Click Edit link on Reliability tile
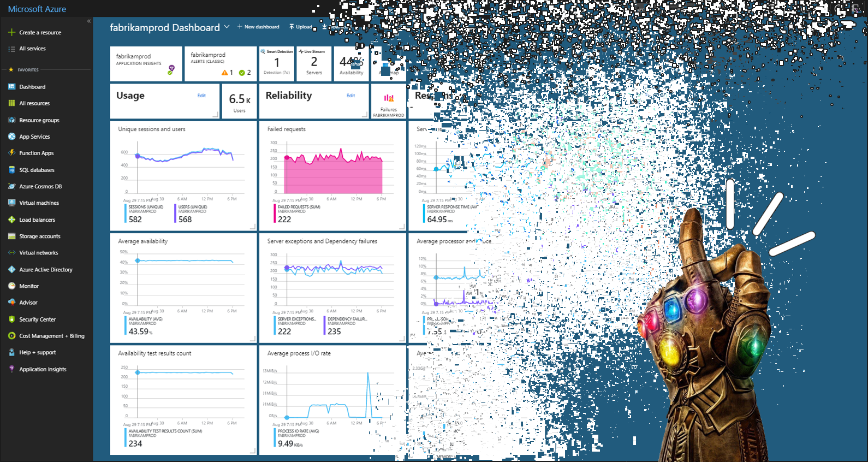 click(350, 96)
